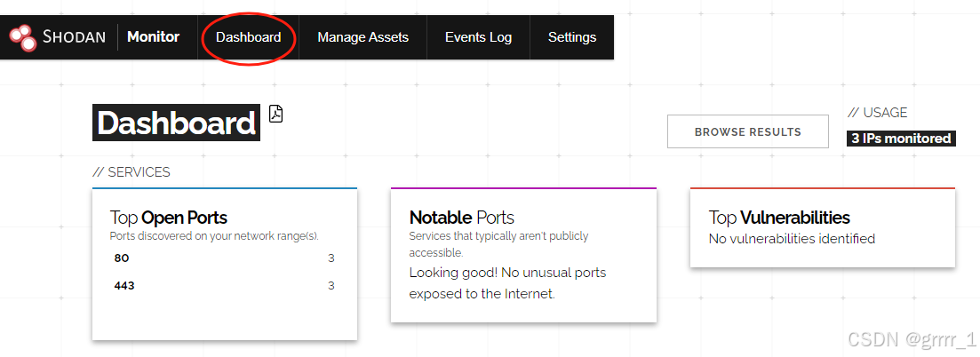Click 'Services that typically aren't publicly accessible' text
This screenshot has height=357, width=980.
click(498, 244)
